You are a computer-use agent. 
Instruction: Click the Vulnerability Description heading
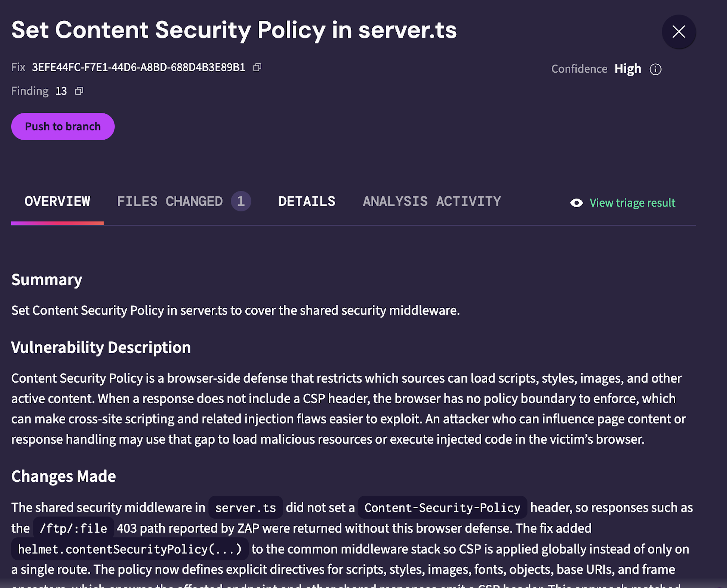point(101,348)
